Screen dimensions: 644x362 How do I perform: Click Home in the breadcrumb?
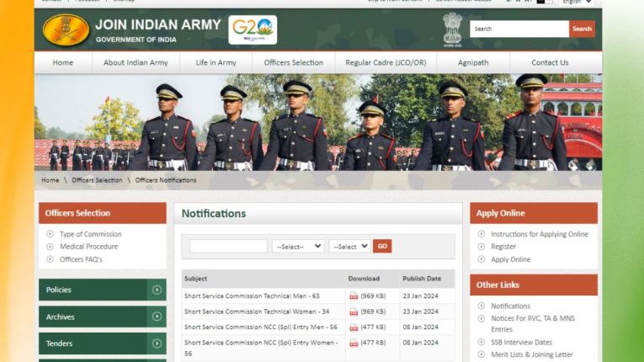[51, 180]
